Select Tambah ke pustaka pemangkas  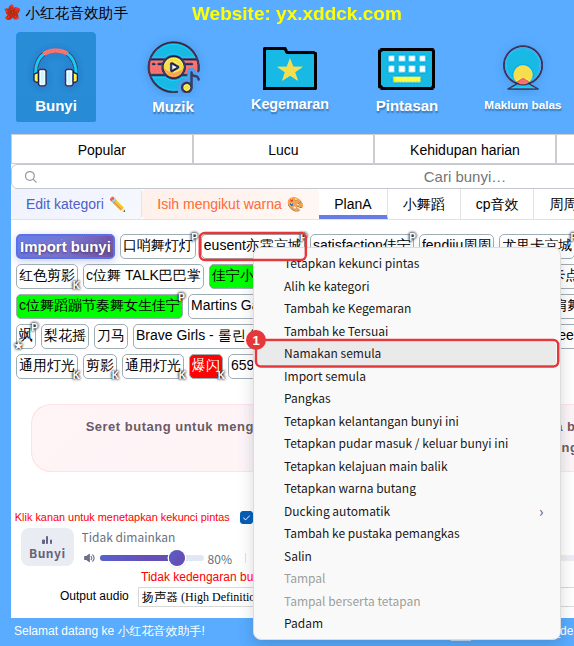click(408, 534)
